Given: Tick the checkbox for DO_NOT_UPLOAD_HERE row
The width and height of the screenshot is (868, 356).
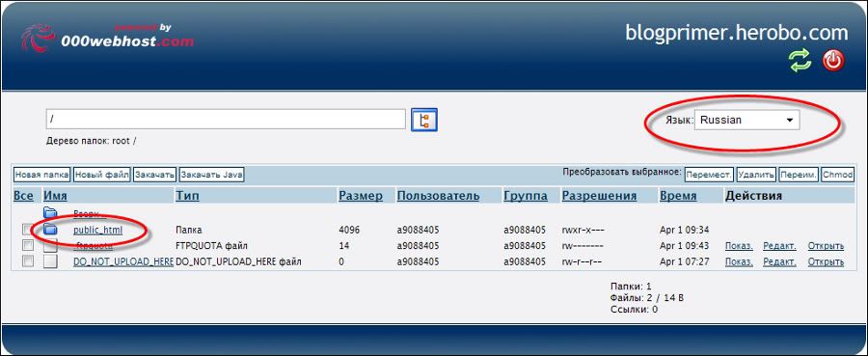Looking at the screenshot, I should pyautogui.click(x=27, y=261).
